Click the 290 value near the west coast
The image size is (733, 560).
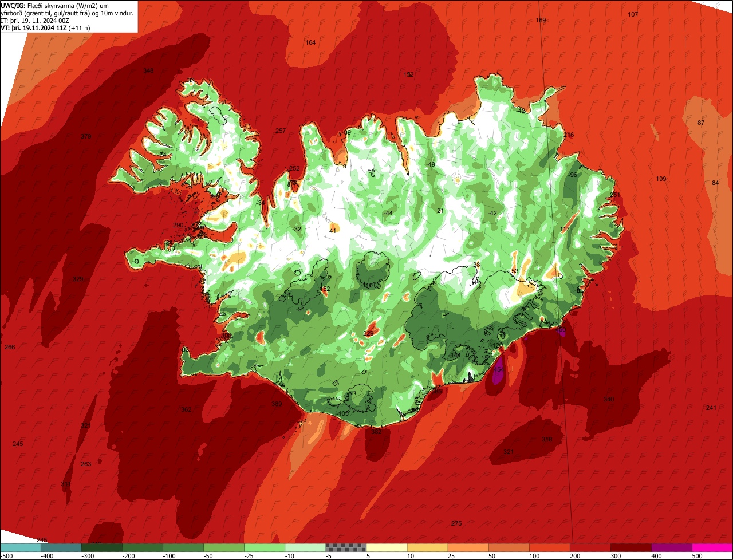tap(178, 226)
